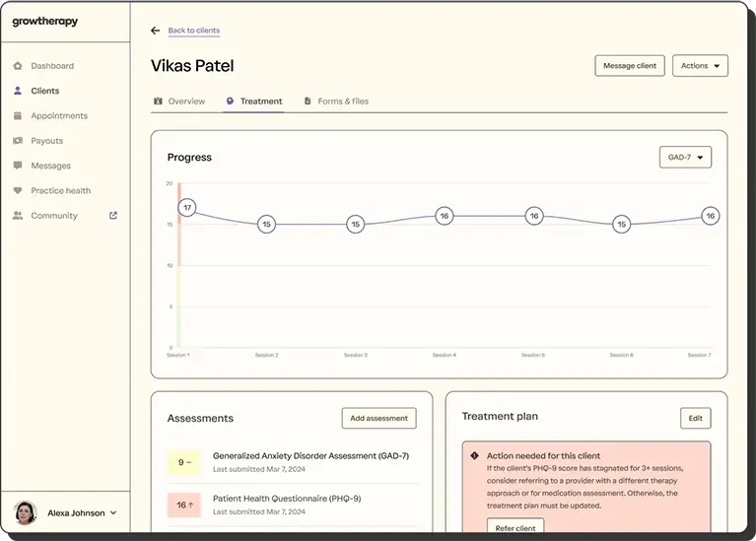756x541 pixels.
Task: Click the Community external link icon
Action: pyautogui.click(x=113, y=216)
